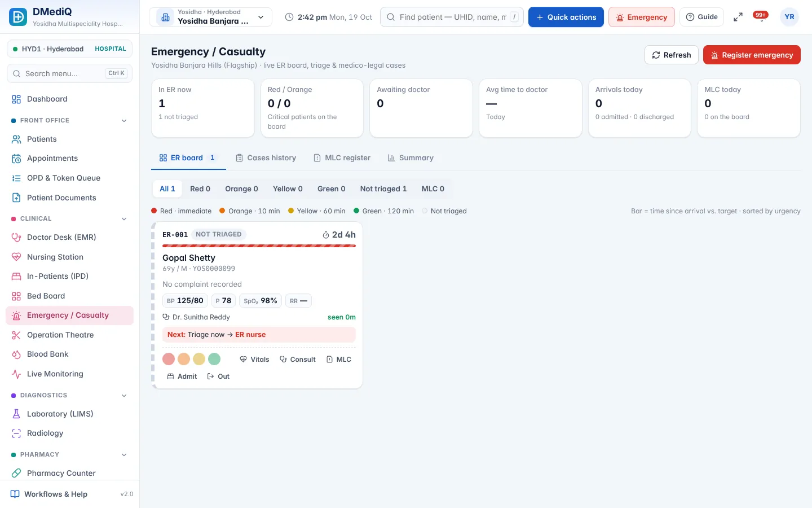Switch to the Summary tab
812x508 pixels.
pyautogui.click(x=411, y=158)
